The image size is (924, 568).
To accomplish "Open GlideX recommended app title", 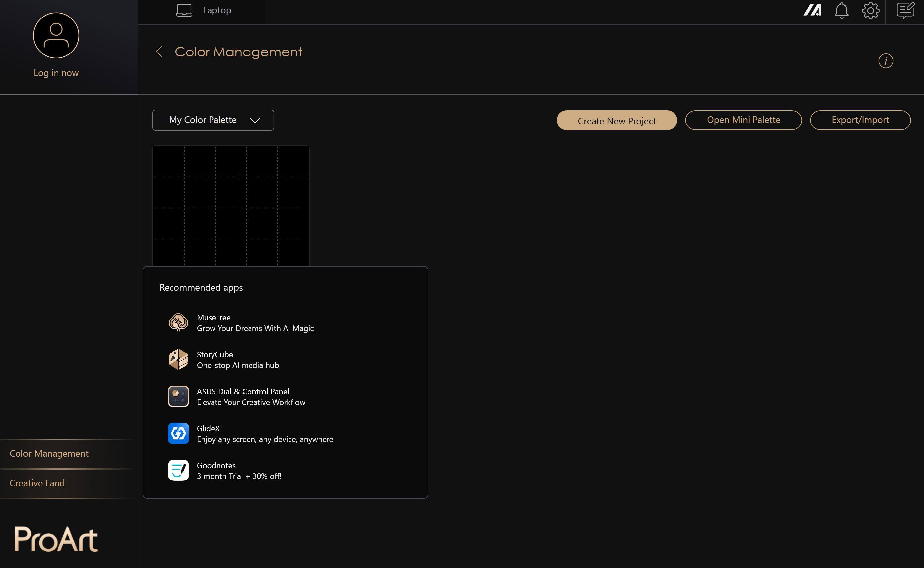I will point(208,429).
